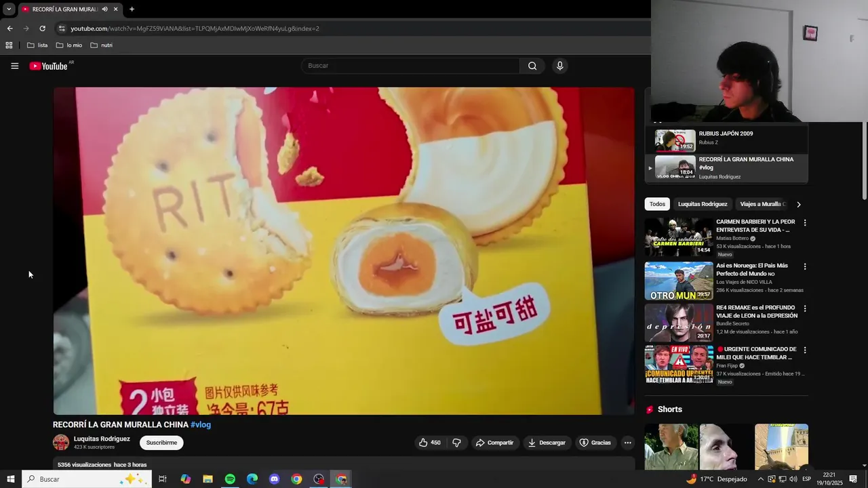Open RE4 REMAKE video thumbnail
This screenshot has height=488, width=868.
[x=679, y=323]
